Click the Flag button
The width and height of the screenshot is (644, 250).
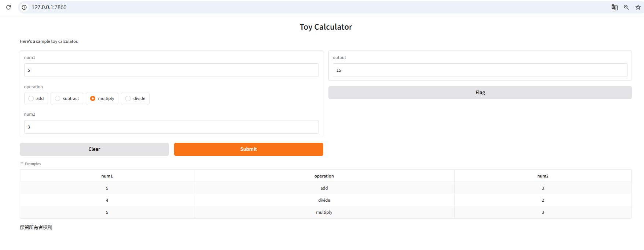(480, 93)
